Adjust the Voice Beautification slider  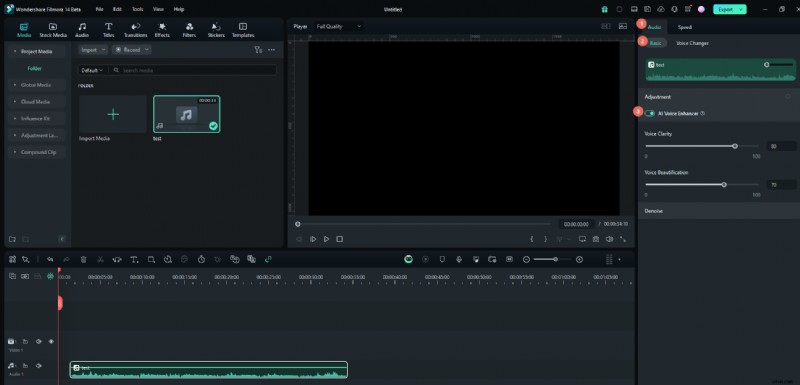click(x=702, y=185)
